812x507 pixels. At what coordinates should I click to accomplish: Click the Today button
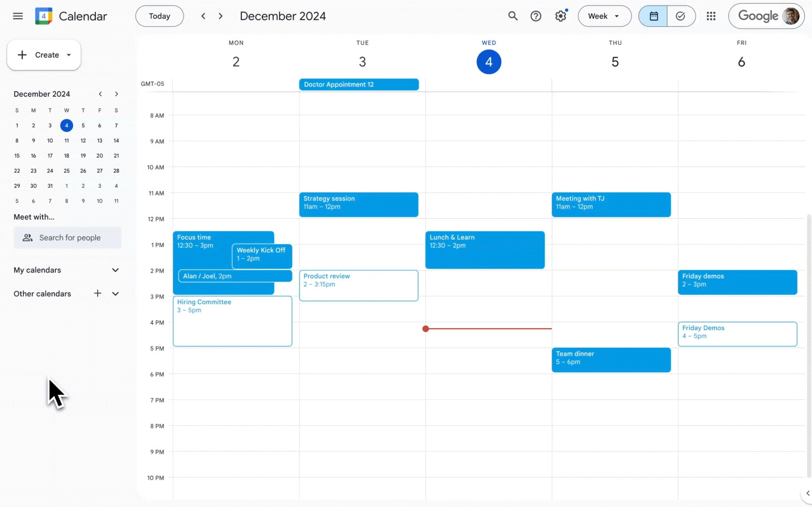coord(160,16)
